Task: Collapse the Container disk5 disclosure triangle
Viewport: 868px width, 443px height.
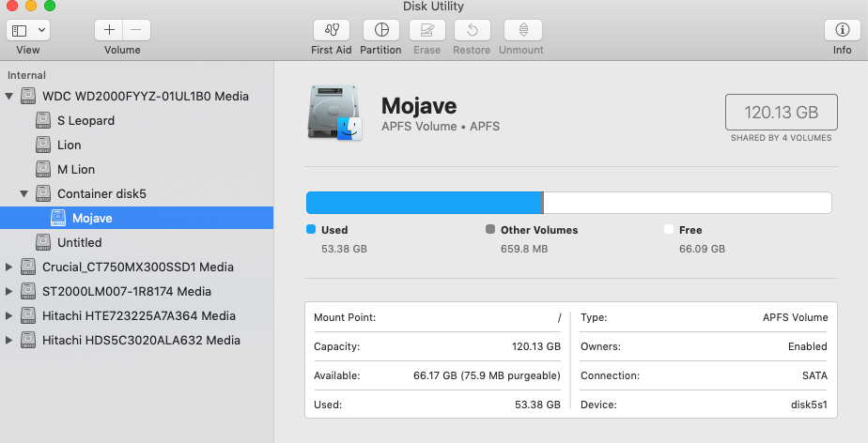Action: click(x=23, y=193)
